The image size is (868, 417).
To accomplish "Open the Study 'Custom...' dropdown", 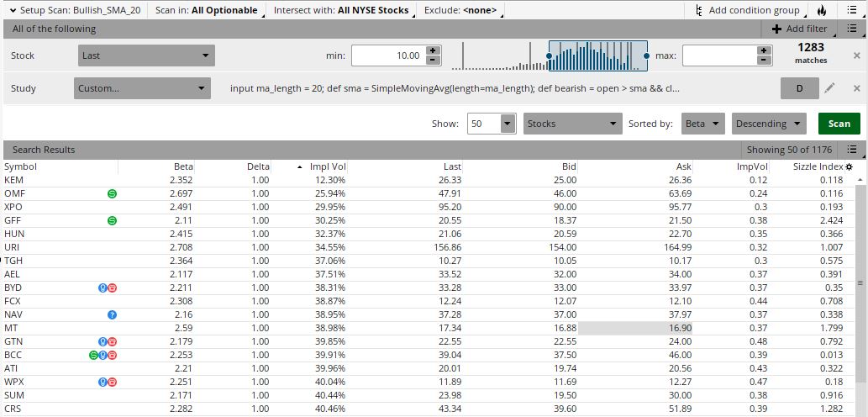I will pyautogui.click(x=142, y=88).
